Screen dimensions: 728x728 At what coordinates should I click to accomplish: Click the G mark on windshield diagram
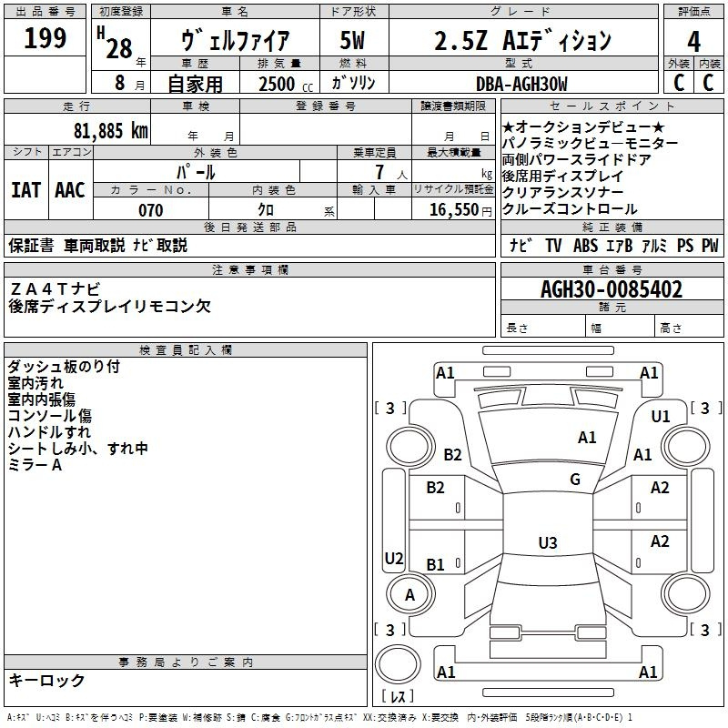pyautogui.click(x=575, y=479)
